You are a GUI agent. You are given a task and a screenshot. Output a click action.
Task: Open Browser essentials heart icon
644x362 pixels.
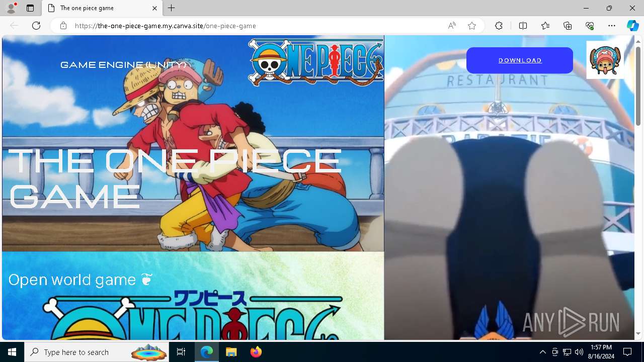[590, 26]
